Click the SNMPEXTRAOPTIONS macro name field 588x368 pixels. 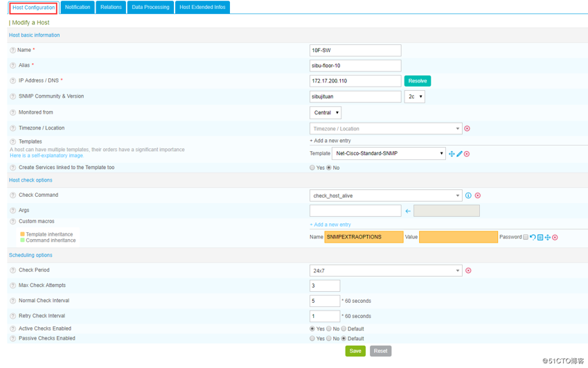point(364,237)
